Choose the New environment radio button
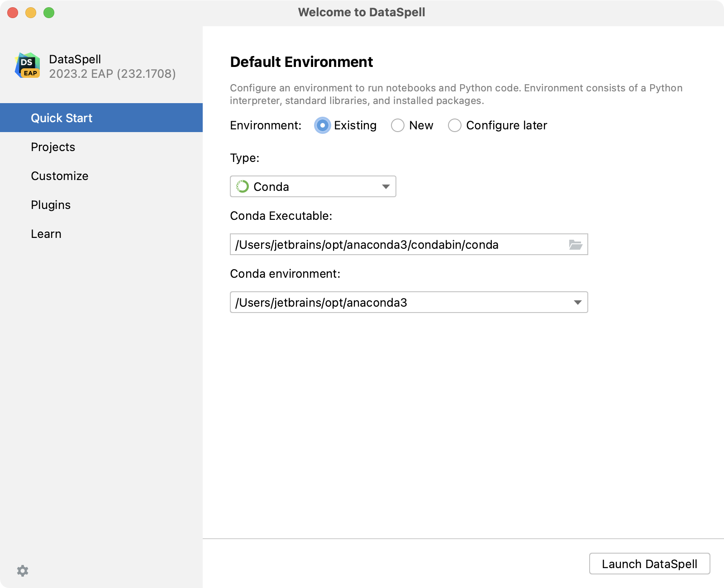This screenshot has height=588, width=724. click(398, 125)
